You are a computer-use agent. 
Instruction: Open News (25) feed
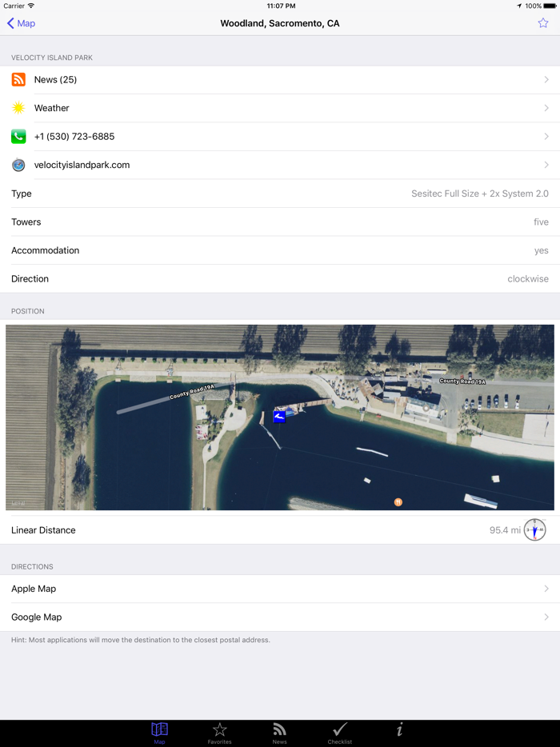(x=280, y=79)
